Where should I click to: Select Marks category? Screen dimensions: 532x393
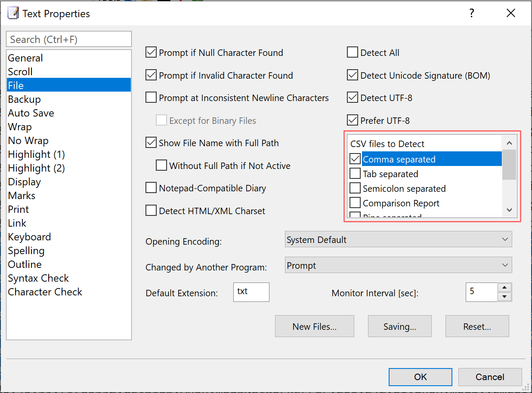point(69,196)
